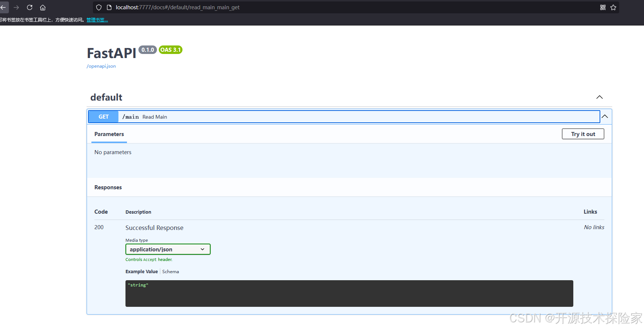This screenshot has height=329, width=644.
Task: Click the No parameters text
Action: pyautogui.click(x=113, y=152)
